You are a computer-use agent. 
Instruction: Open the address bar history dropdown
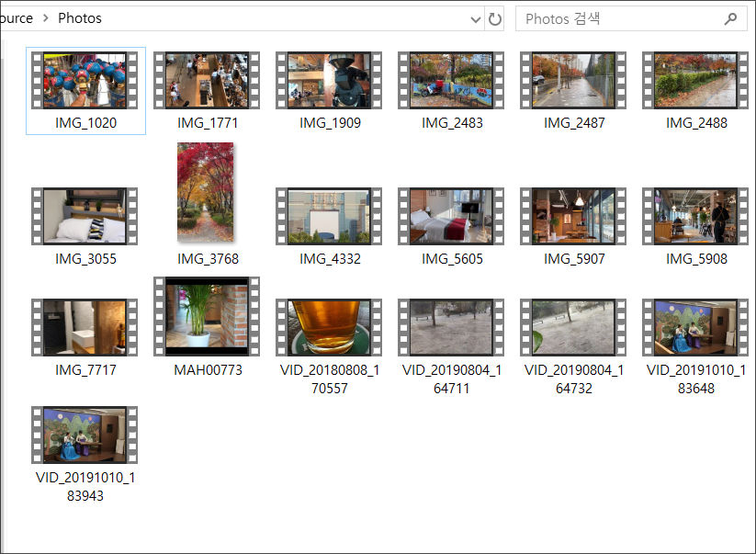click(476, 19)
